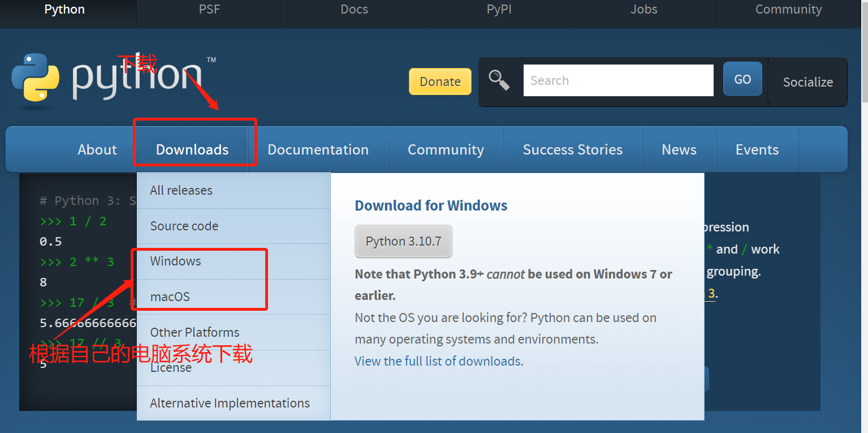
Task: Select Other Platforms in Downloads menu
Action: coord(234,332)
